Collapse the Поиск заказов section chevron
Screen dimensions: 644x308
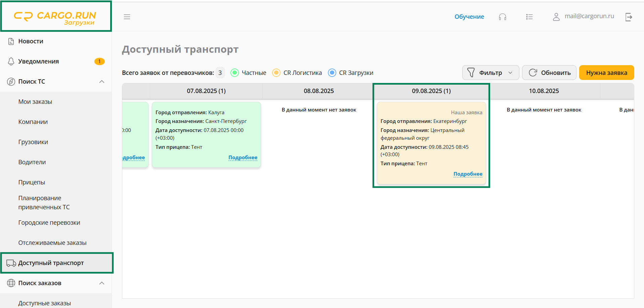click(102, 283)
